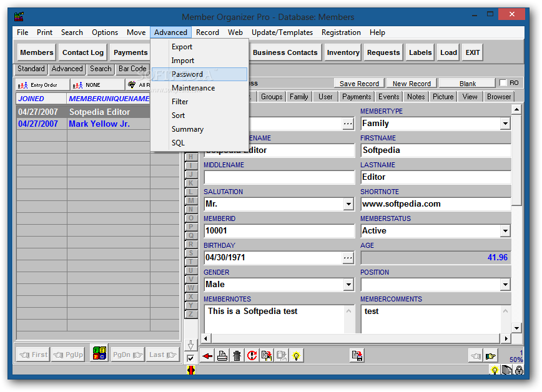Image resolution: width=542 pixels, height=392 pixels.
Task: Click the funnel All Records filter button
Action: [138, 85]
